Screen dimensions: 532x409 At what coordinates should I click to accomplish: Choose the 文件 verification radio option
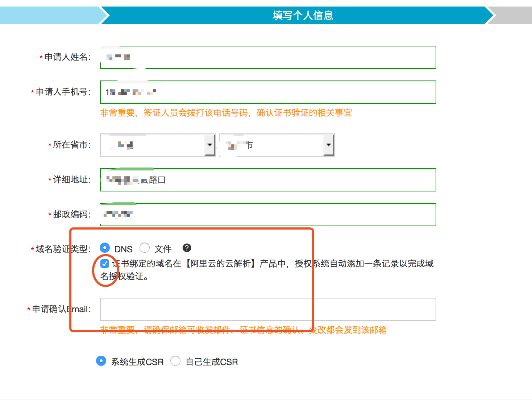point(145,248)
